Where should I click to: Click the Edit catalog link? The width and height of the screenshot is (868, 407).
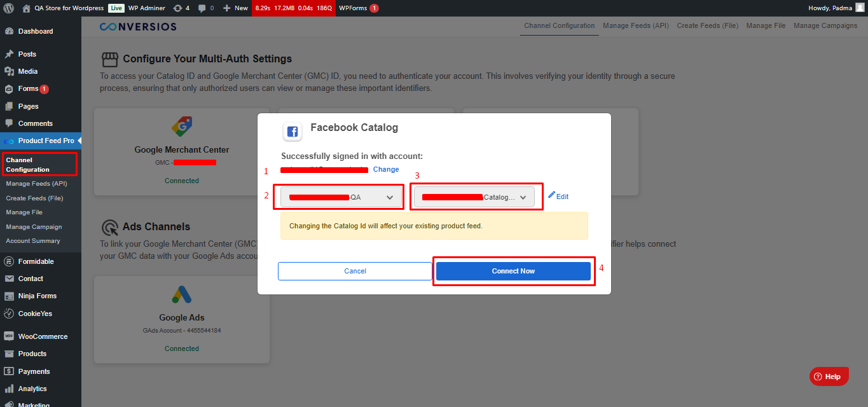558,197
